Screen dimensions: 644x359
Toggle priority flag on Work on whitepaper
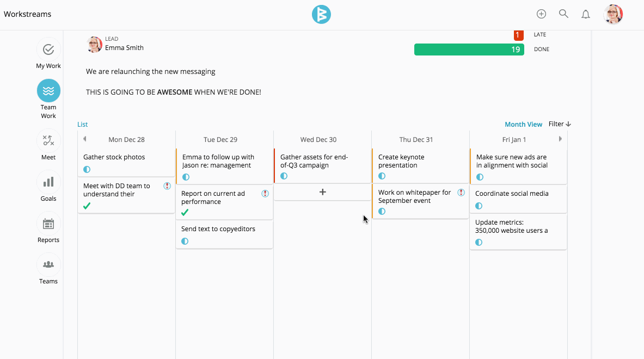point(461,192)
